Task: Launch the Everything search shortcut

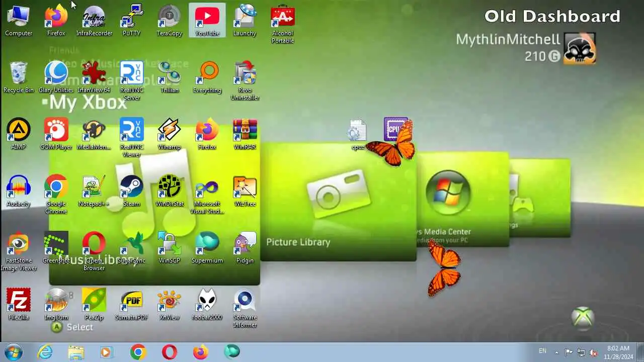Action: (x=207, y=77)
